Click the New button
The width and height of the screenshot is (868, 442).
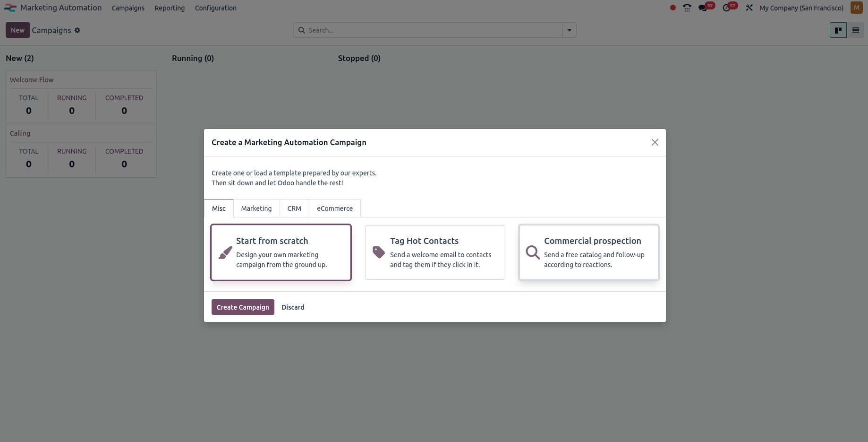pos(17,30)
